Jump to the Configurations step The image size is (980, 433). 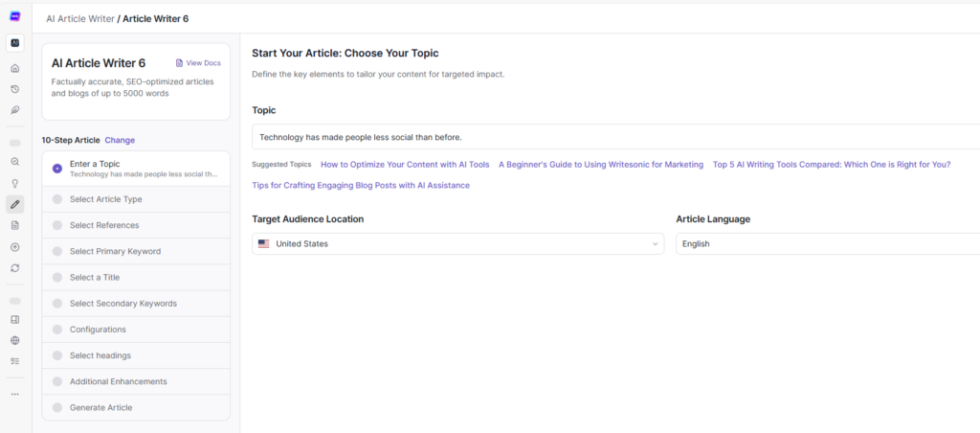click(x=98, y=330)
